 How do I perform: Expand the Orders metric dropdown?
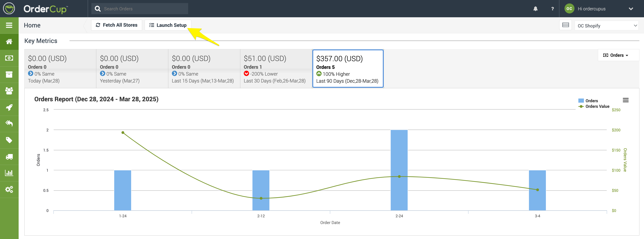click(x=616, y=55)
